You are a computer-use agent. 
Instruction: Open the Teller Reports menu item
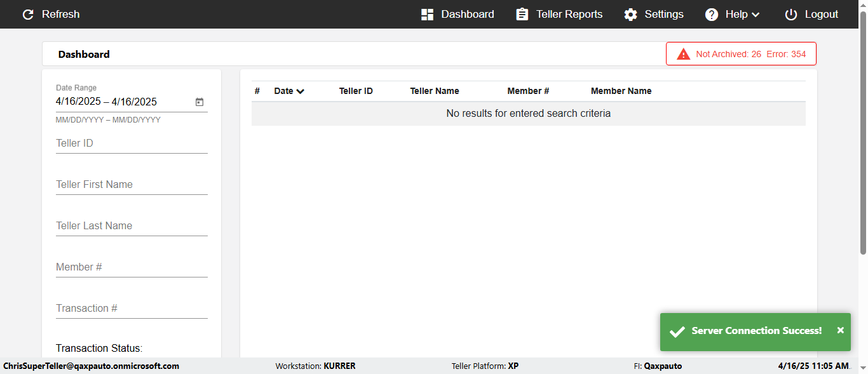pyautogui.click(x=559, y=15)
